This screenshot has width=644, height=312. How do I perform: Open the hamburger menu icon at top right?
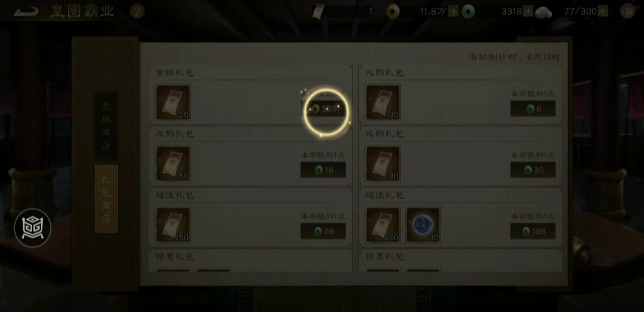tap(627, 12)
